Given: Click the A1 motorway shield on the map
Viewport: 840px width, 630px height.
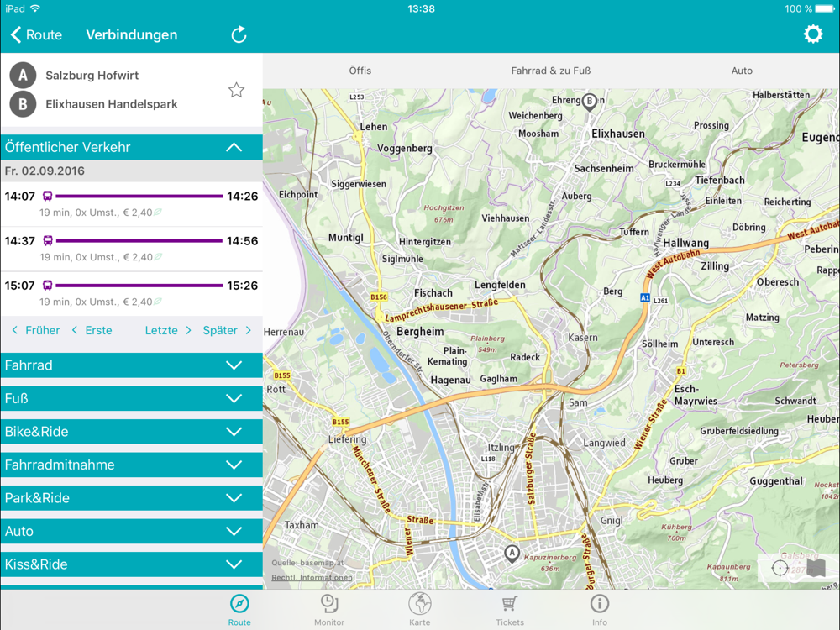Looking at the screenshot, I should click(x=645, y=298).
